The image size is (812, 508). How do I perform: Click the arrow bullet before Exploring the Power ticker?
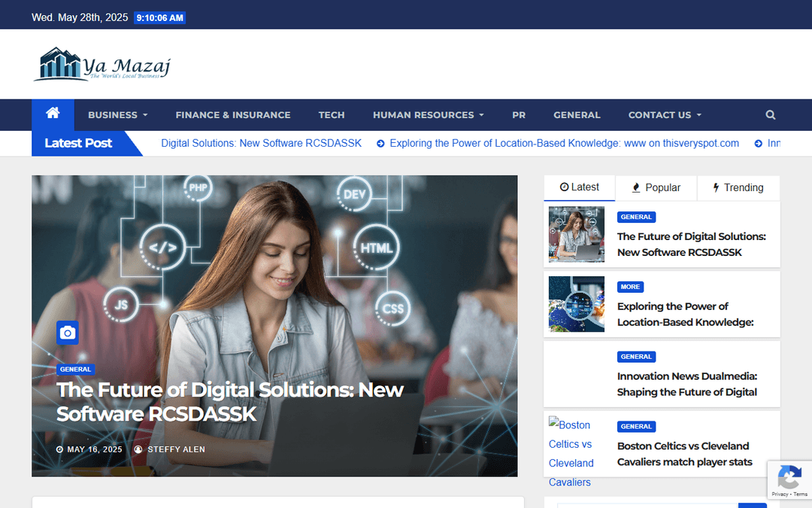click(x=380, y=144)
